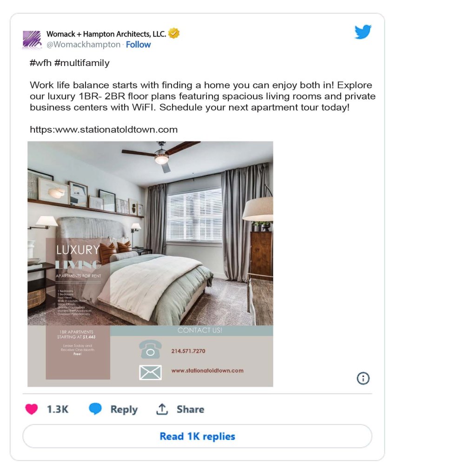Screen dimensions: 476x476
Task: Open the tweet info circle icon
Action: 363,378
